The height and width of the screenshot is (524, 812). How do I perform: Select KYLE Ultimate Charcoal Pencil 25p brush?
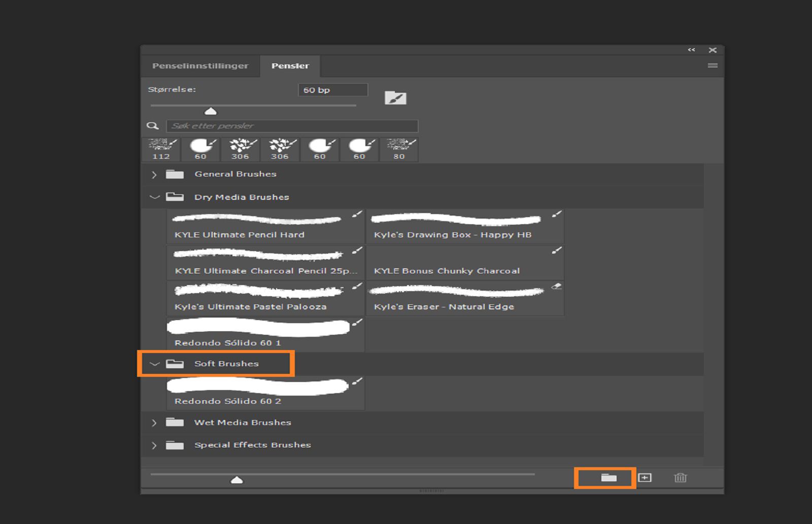coord(265,262)
